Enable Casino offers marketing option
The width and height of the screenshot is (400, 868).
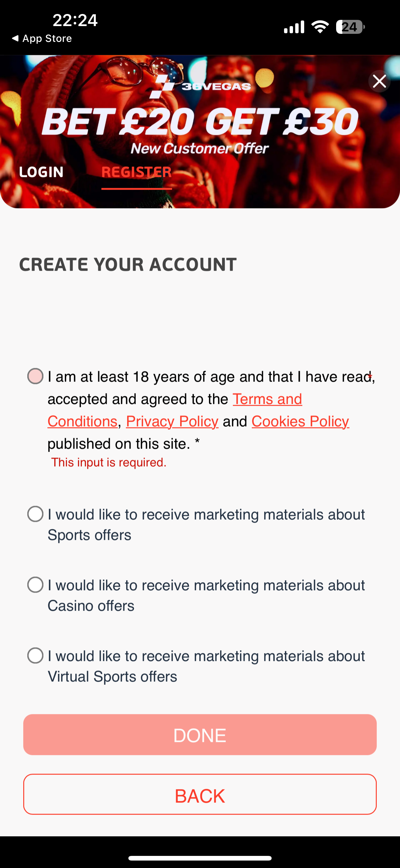click(35, 585)
